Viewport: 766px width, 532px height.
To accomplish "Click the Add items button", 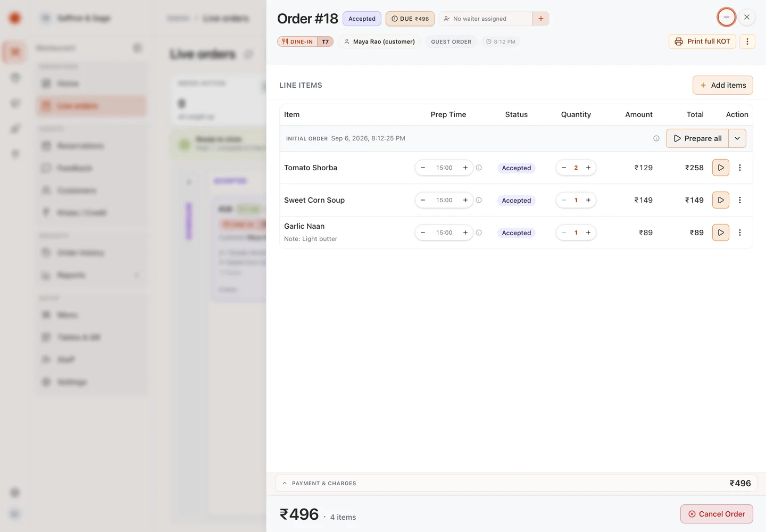I will [x=722, y=85].
